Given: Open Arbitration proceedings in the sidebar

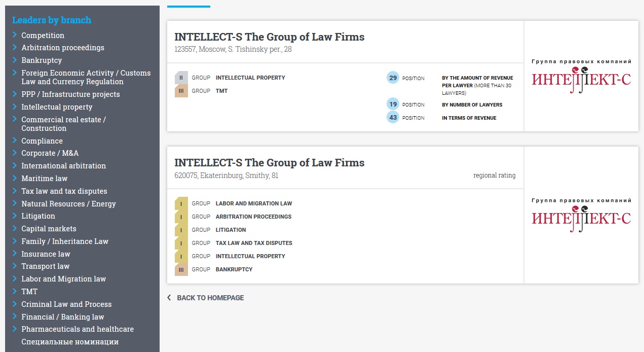Looking at the screenshot, I should click(63, 48).
